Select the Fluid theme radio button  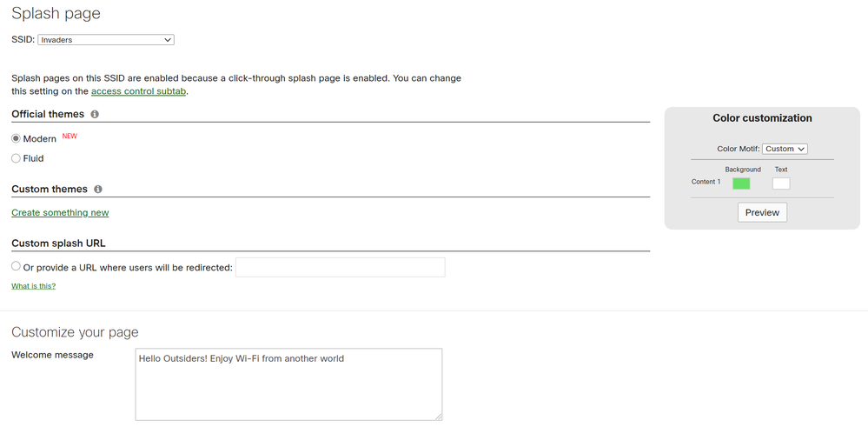coord(16,158)
